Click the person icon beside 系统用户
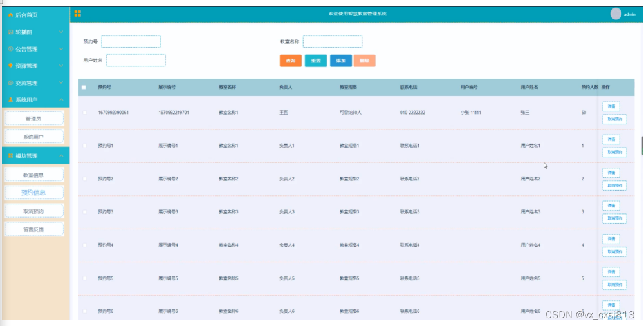This screenshot has height=326, width=644. click(11, 99)
